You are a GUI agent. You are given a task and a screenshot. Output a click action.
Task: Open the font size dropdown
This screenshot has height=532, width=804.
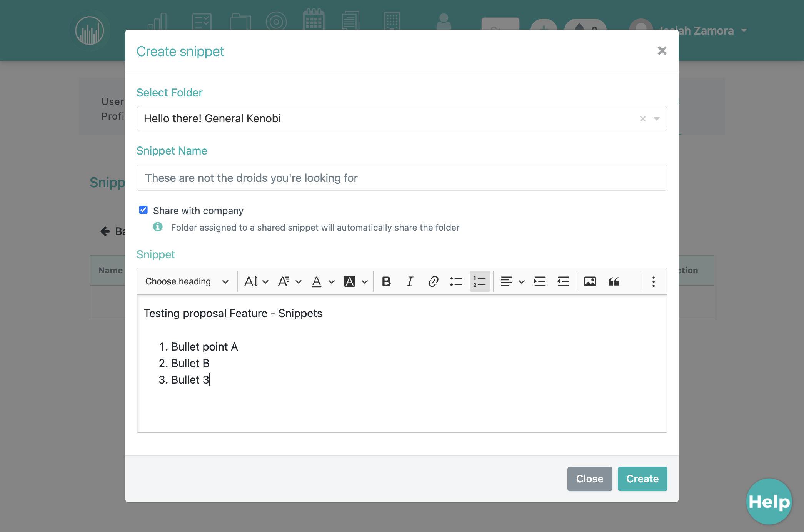pos(256,281)
